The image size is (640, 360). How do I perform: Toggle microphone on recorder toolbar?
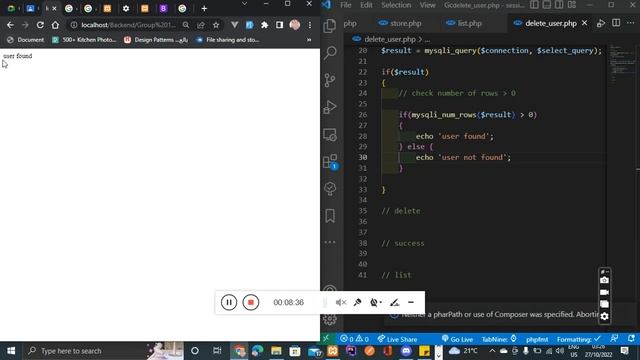tap(358, 302)
